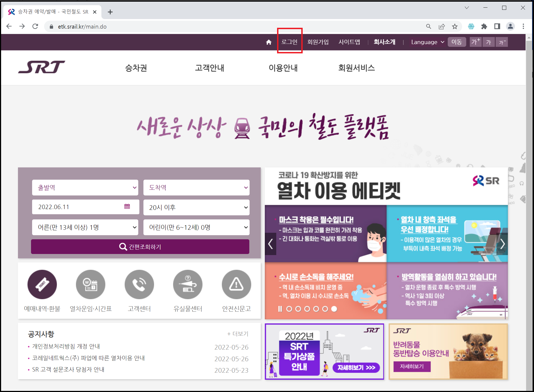Open the 승차권 main menu
Viewport: 534px width, 392px height.
136,68
